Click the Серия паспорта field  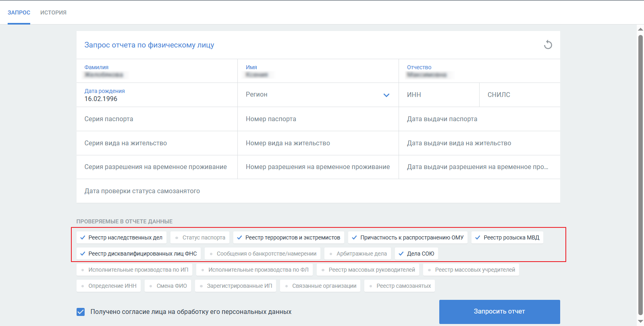pyautogui.click(x=157, y=119)
